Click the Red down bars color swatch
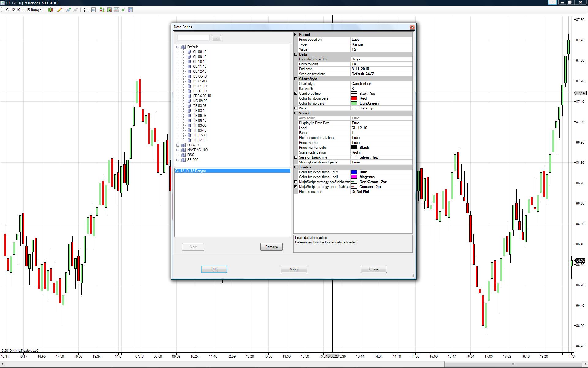The width and height of the screenshot is (588, 368). point(354,98)
